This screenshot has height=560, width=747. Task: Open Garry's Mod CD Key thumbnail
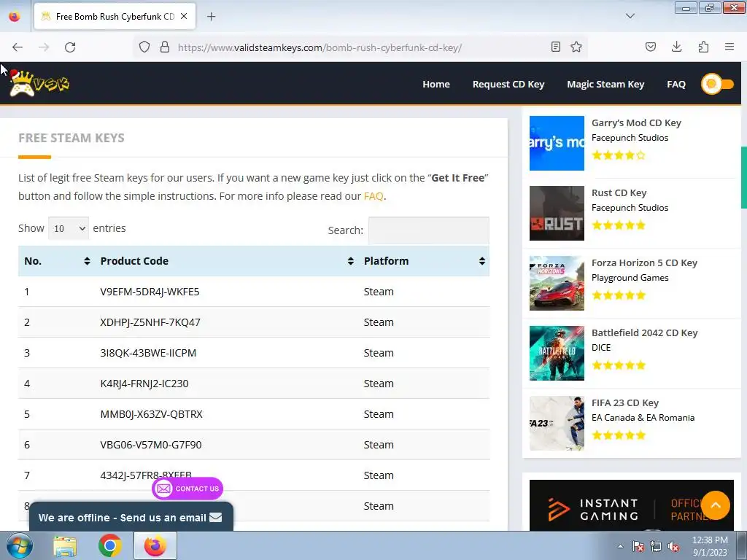pyautogui.click(x=557, y=143)
